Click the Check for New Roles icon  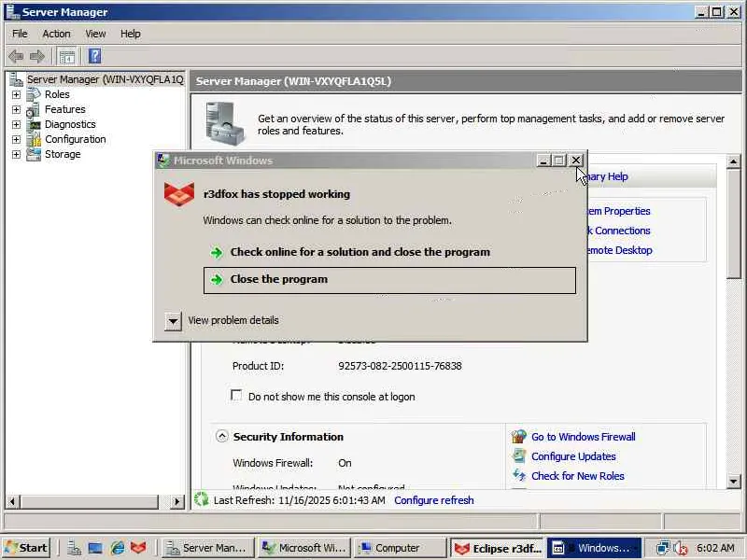[x=519, y=475]
